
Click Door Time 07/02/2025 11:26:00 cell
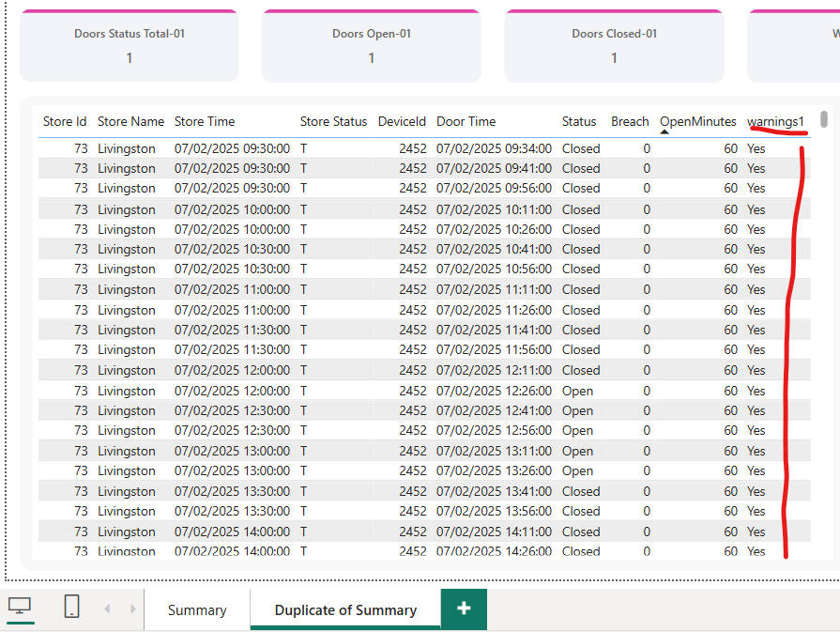point(494,311)
